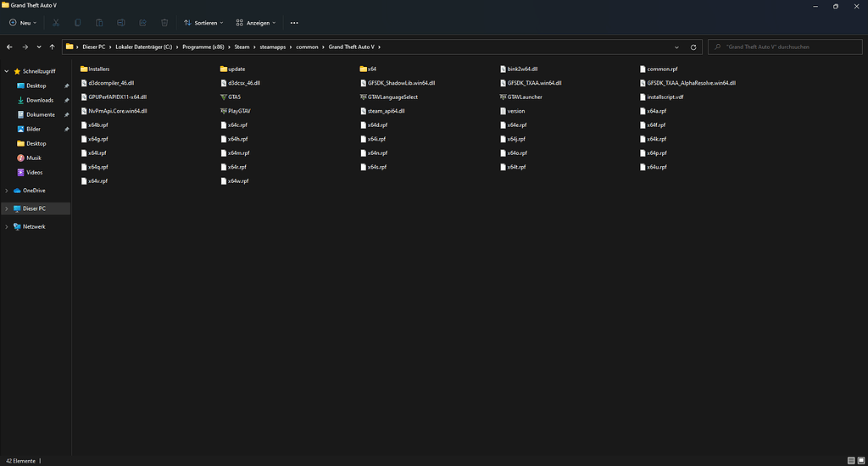Select the file x64m.rpf
This screenshot has width=868, height=466.
coord(236,153)
